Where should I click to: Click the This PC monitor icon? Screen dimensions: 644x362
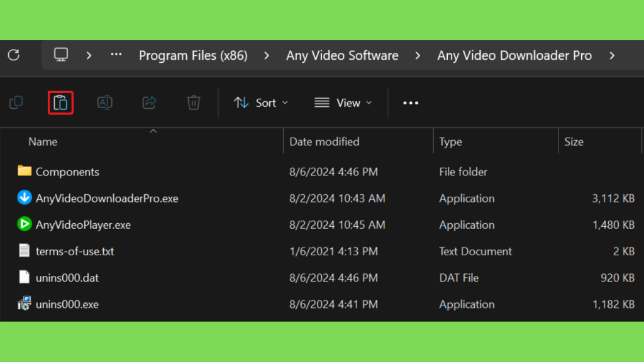61,55
